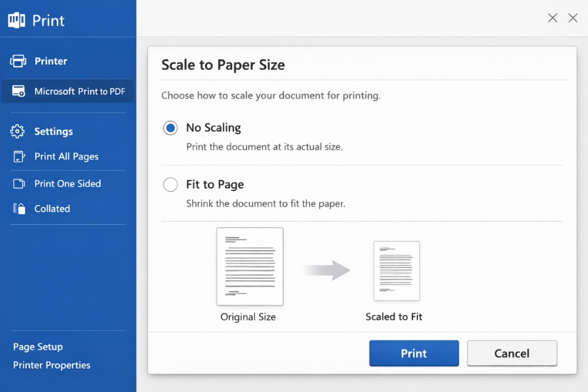588x392 pixels.
Task: Open Page Setup
Action: 37,346
